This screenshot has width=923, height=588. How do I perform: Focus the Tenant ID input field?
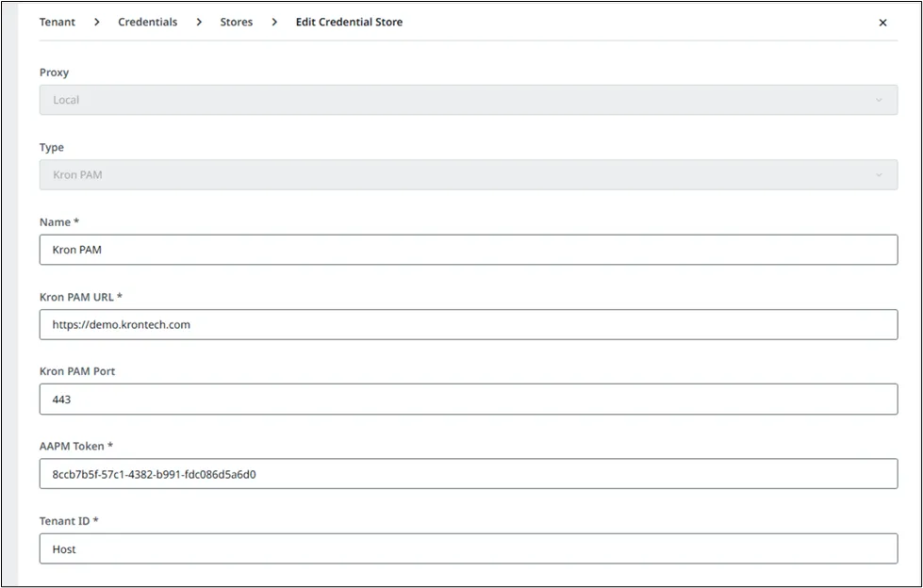pyautogui.click(x=469, y=548)
